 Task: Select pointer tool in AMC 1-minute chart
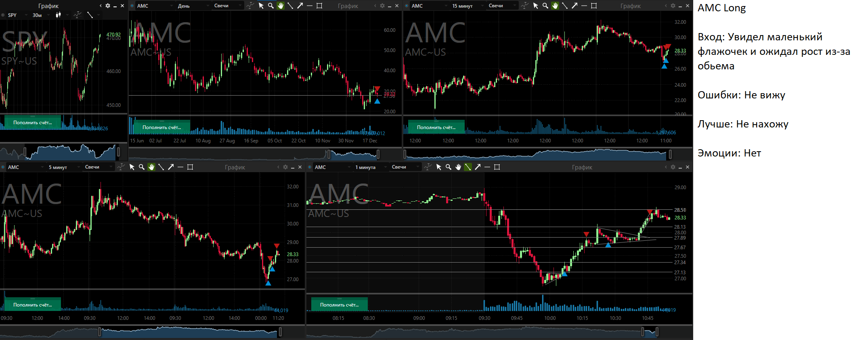coord(439,167)
